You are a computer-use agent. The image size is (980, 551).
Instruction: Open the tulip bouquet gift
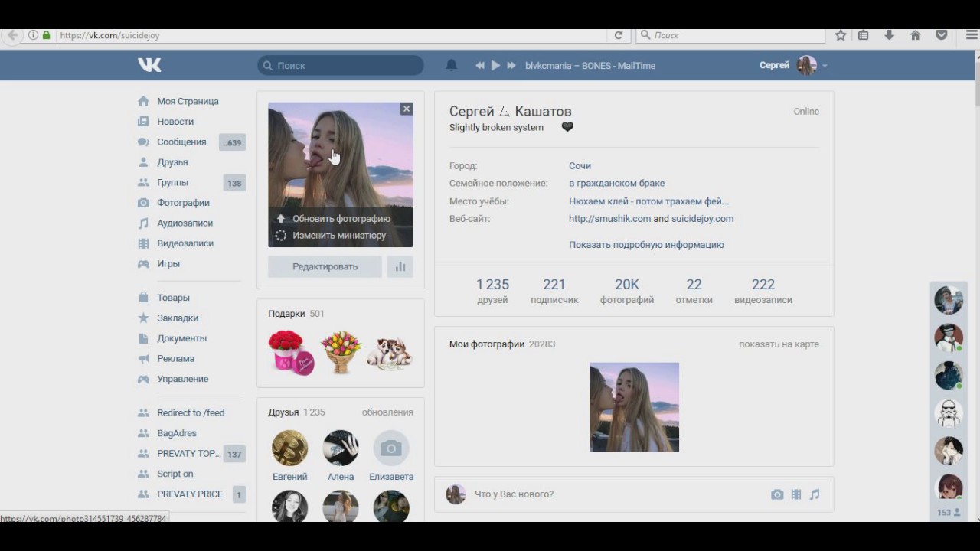pos(341,352)
